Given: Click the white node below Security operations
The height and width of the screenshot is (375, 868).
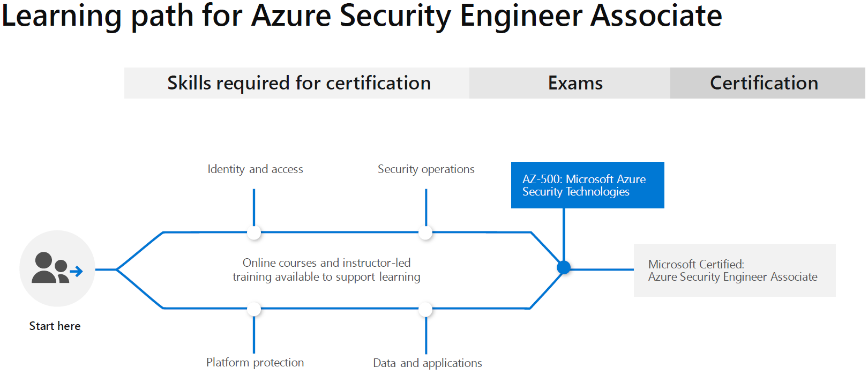Looking at the screenshot, I should coord(425,232).
